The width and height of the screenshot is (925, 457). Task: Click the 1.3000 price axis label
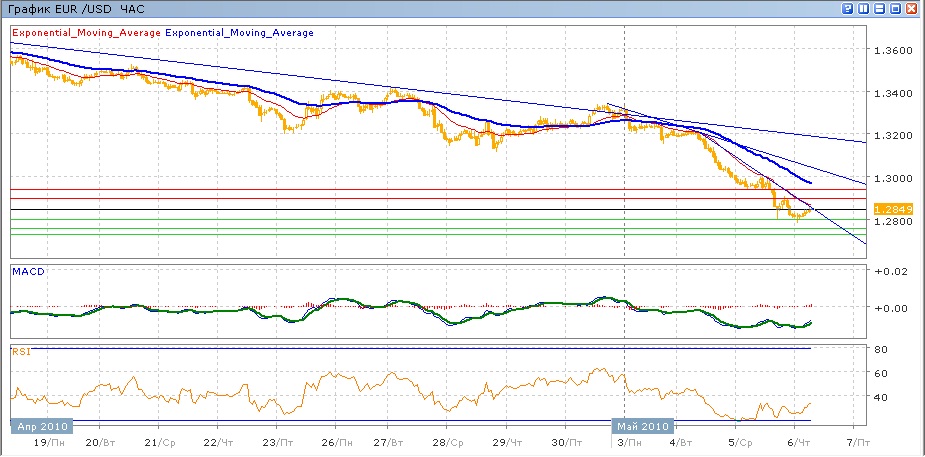pos(892,179)
